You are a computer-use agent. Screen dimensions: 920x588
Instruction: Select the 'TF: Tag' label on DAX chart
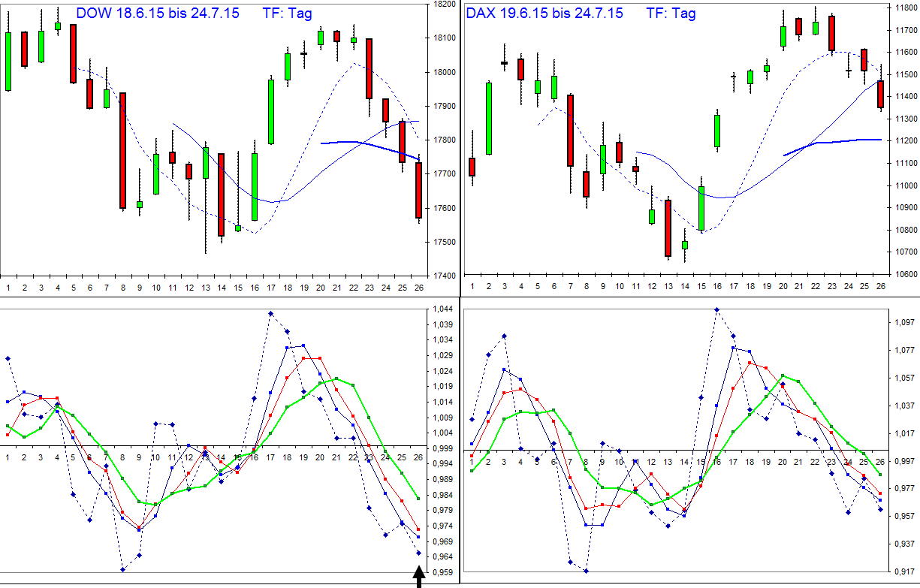672,13
